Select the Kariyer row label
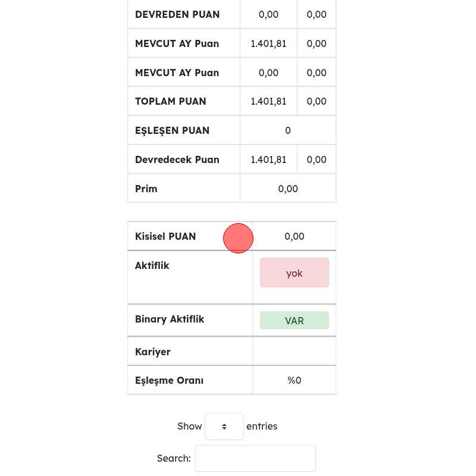 click(x=152, y=352)
